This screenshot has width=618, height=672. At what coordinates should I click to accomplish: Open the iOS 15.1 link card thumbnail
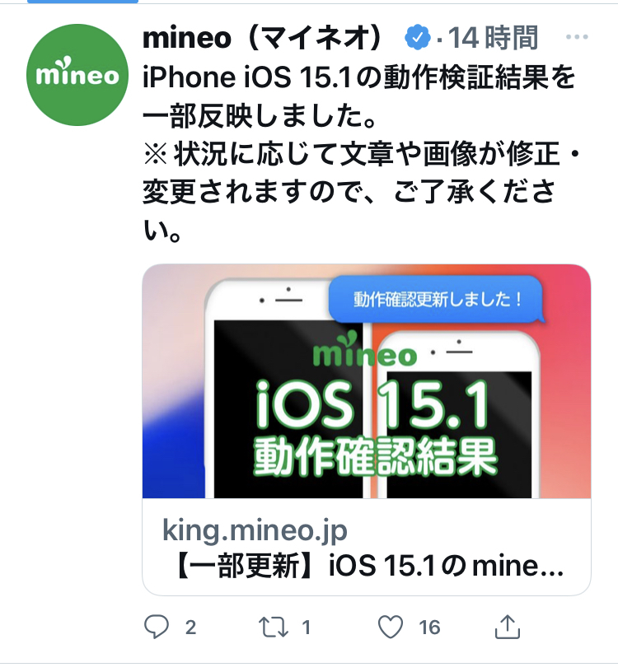(x=366, y=381)
